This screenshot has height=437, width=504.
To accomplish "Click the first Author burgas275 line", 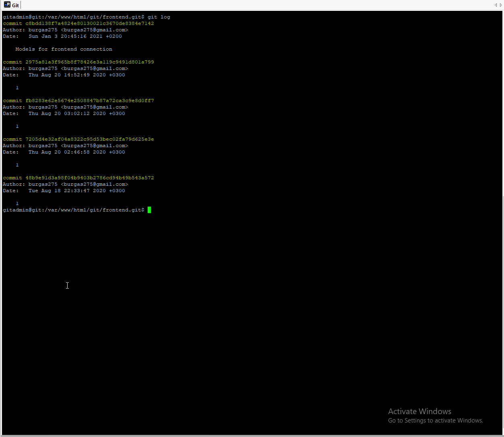I will (66, 30).
